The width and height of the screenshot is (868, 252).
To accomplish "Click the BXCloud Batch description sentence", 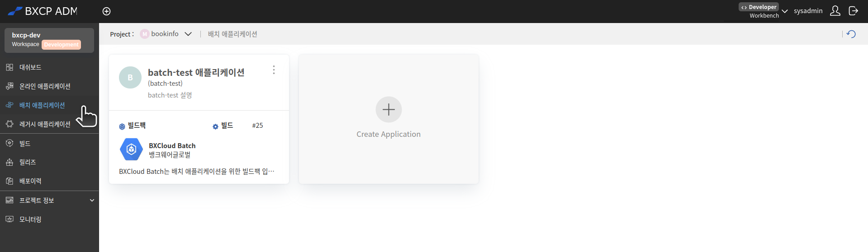I will [197, 172].
